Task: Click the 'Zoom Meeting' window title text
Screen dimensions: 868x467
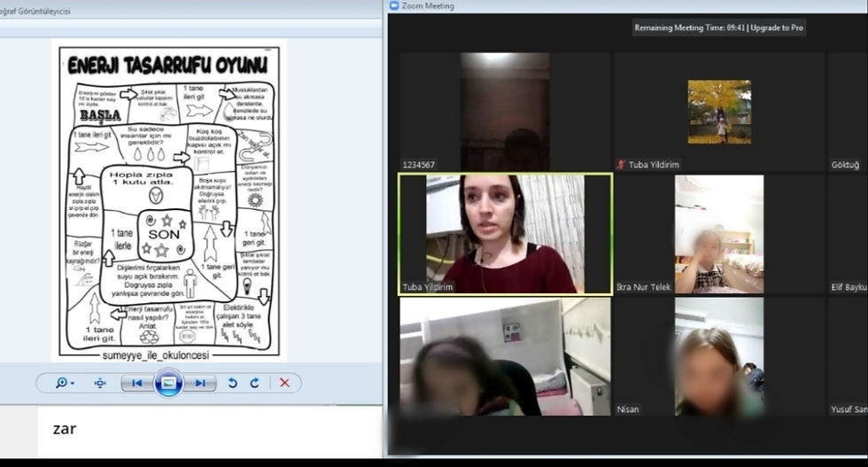Action: point(428,5)
